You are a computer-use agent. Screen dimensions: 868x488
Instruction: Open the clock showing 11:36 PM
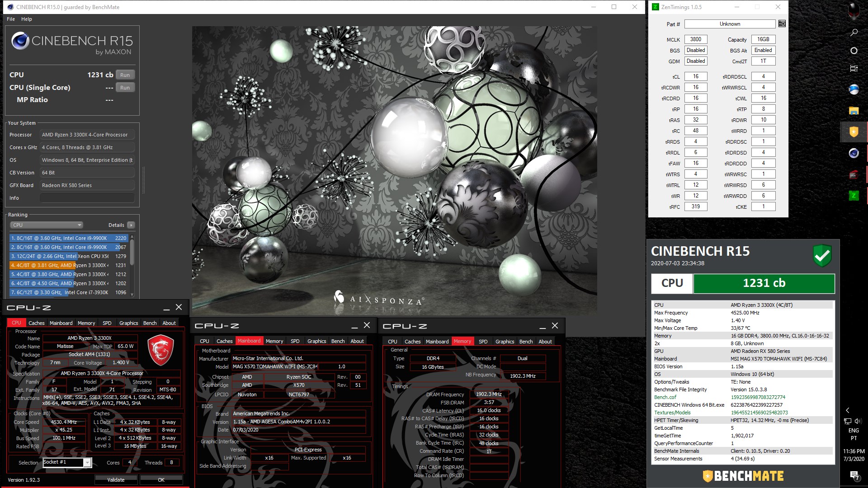(854, 455)
